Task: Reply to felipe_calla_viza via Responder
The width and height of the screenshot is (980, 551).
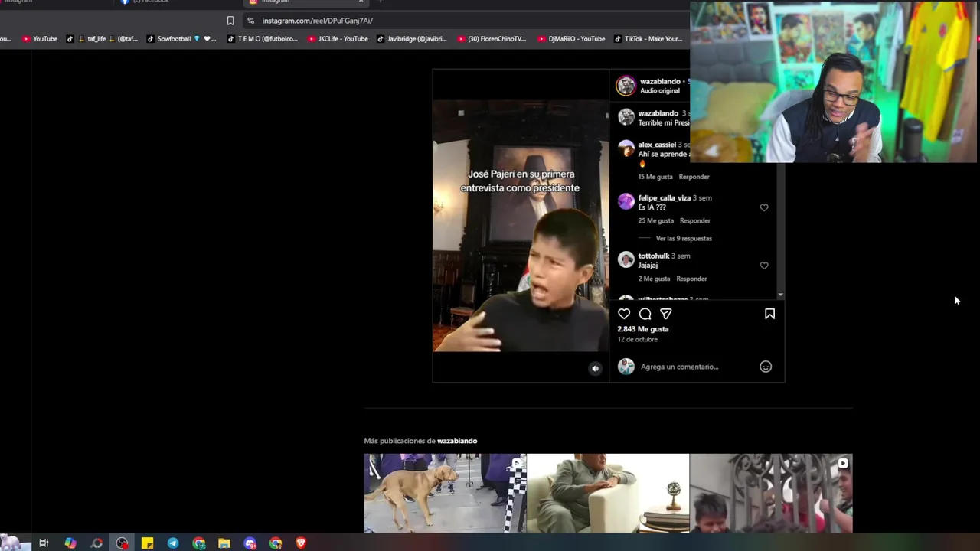Action: pyautogui.click(x=694, y=220)
